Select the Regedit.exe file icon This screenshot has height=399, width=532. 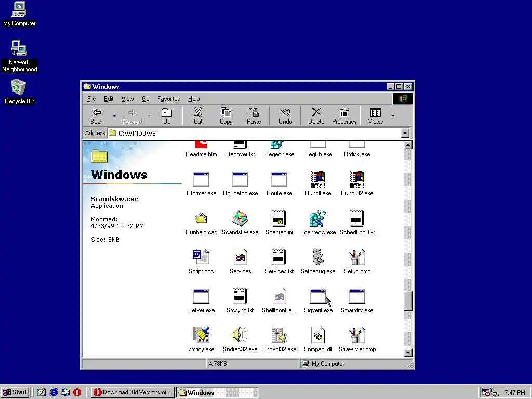click(x=279, y=145)
